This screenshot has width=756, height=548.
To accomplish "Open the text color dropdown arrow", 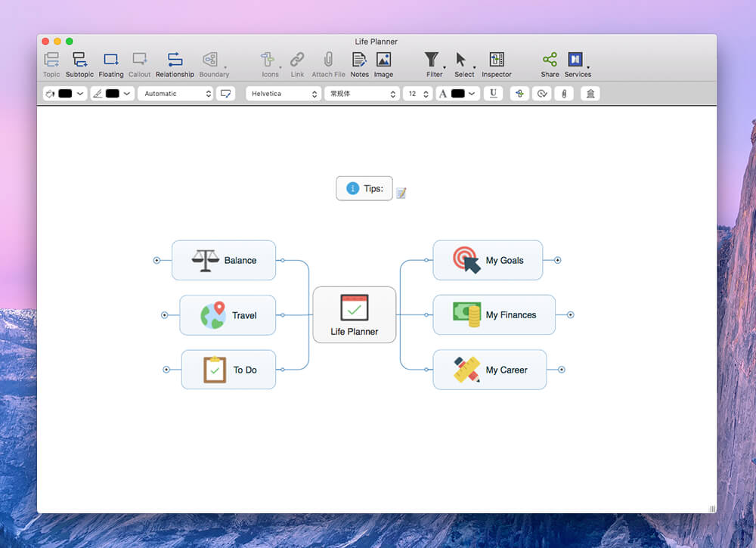I will [x=472, y=94].
